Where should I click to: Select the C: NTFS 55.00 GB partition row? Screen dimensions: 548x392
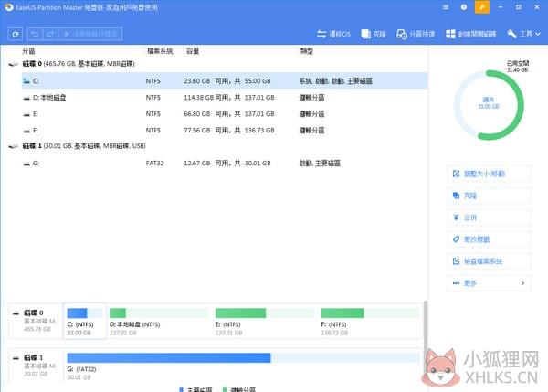[x=225, y=80]
